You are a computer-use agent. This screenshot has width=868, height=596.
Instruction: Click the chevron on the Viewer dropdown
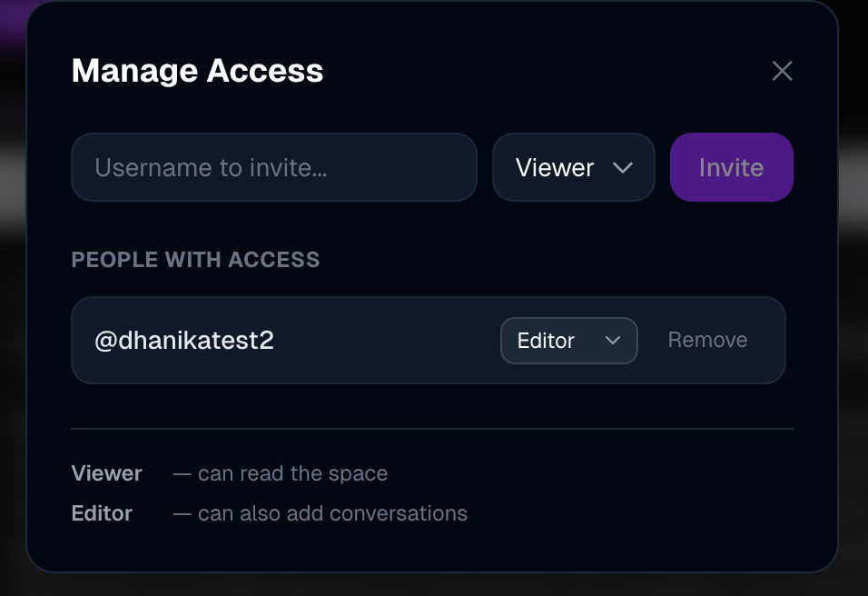[x=623, y=167]
